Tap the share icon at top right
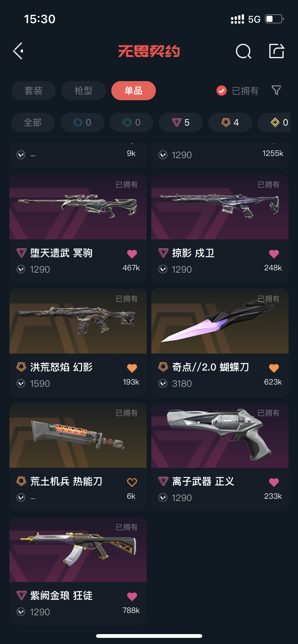This screenshot has width=298, height=644. [276, 51]
